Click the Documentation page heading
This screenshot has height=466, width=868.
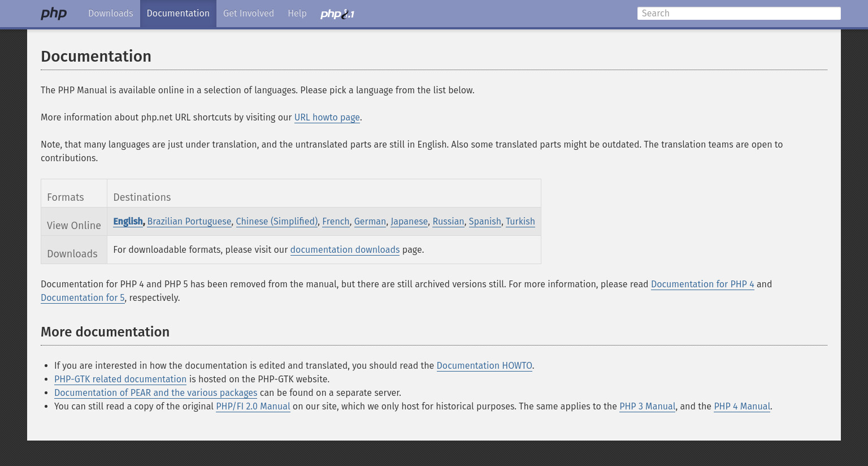(x=96, y=57)
